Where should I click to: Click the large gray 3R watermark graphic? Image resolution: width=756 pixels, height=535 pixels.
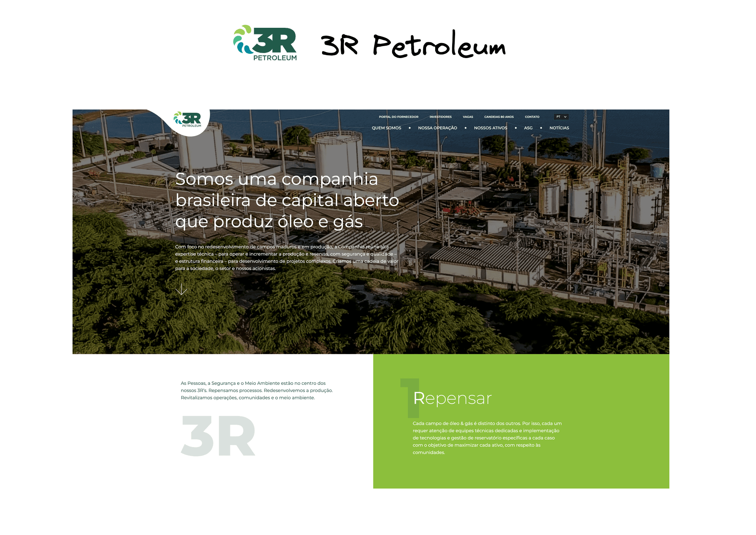coord(218,436)
